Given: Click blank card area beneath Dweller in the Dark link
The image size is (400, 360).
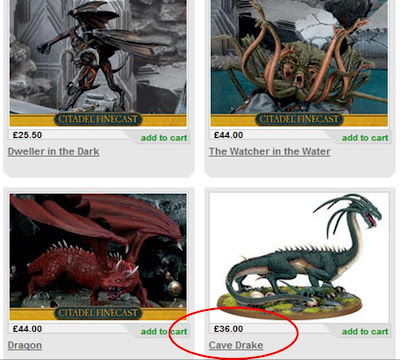Looking at the screenshot, I should click(98, 167).
